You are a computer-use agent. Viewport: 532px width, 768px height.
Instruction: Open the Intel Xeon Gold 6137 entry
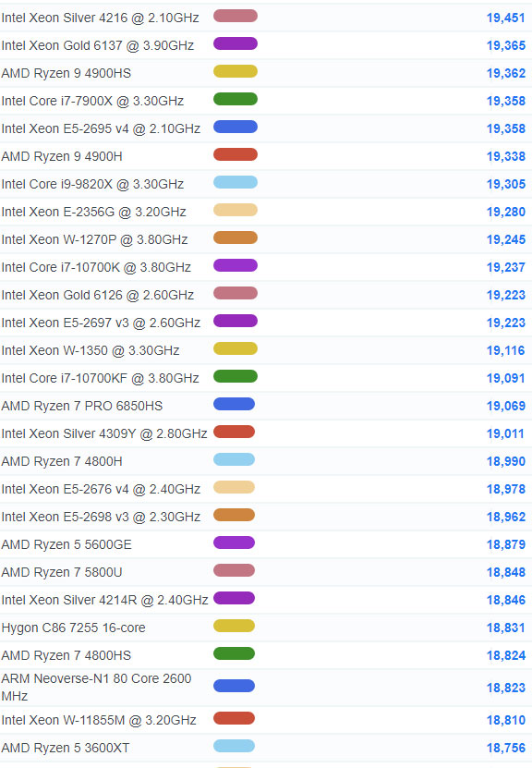[x=97, y=45]
